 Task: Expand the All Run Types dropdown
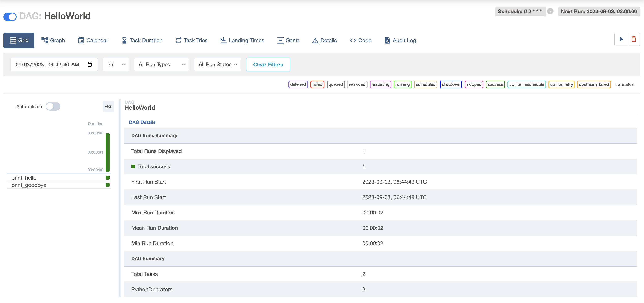(x=162, y=65)
